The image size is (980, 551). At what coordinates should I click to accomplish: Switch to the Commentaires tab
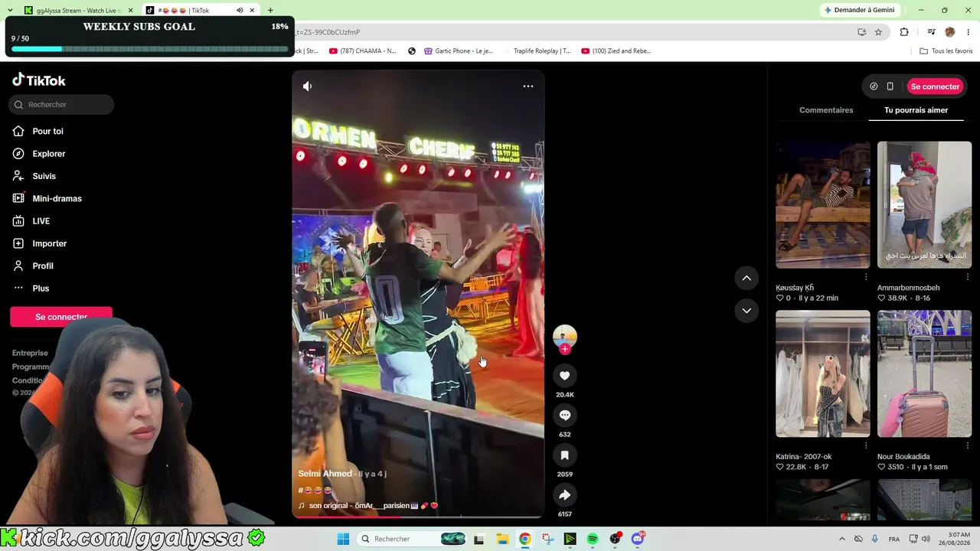826,110
